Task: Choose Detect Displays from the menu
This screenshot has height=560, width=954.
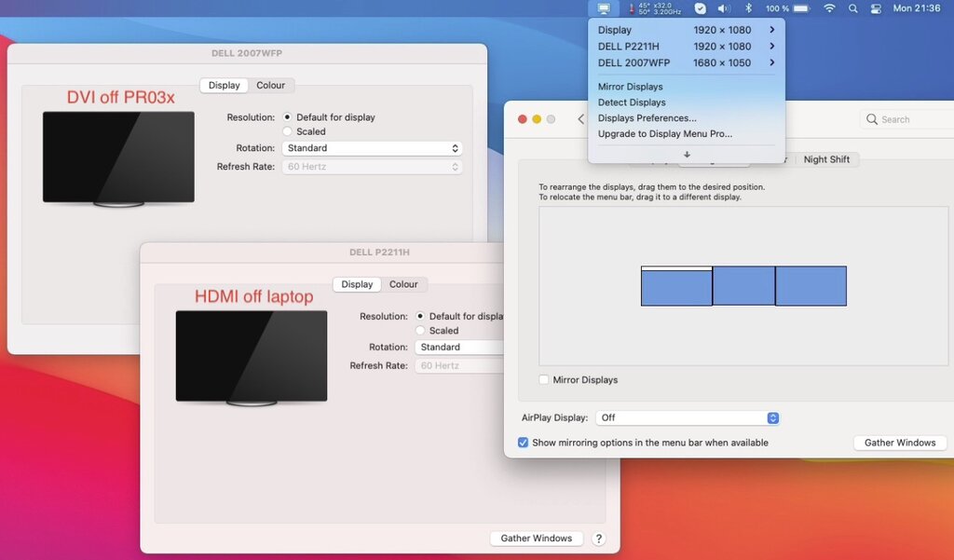Action: point(632,102)
